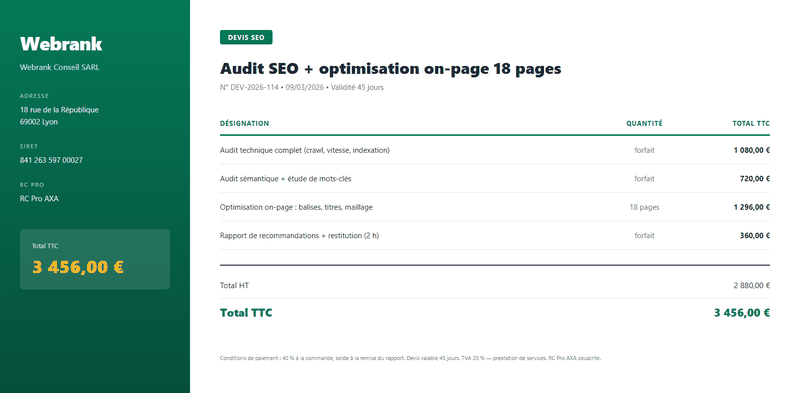Click forfait quantity of Audit technique row

coord(644,151)
